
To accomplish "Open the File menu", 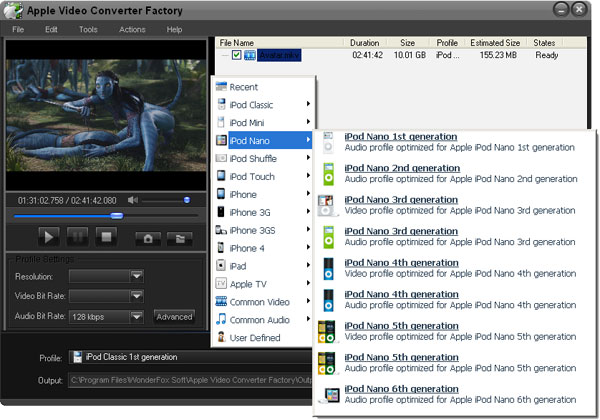I will tap(18, 29).
